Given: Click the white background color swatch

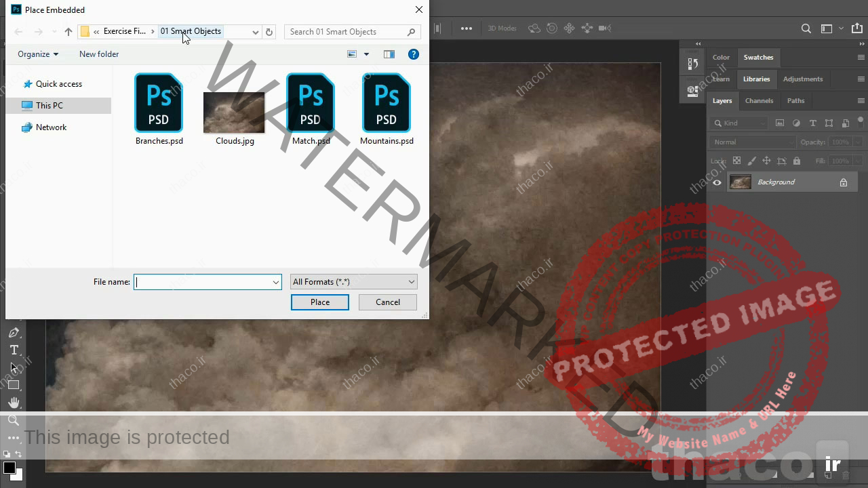Looking at the screenshot, I should [18, 476].
